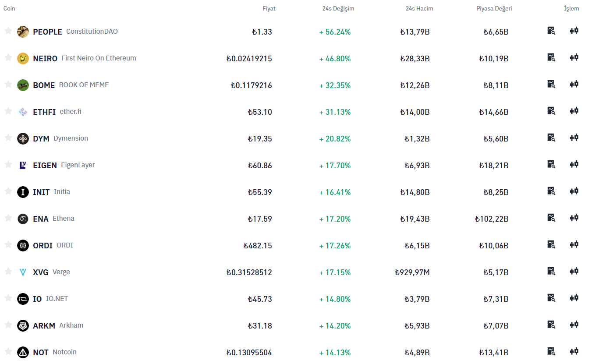Open the XVG detail chart icon
Screen dimensions: 599x364
tap(551, 271)
